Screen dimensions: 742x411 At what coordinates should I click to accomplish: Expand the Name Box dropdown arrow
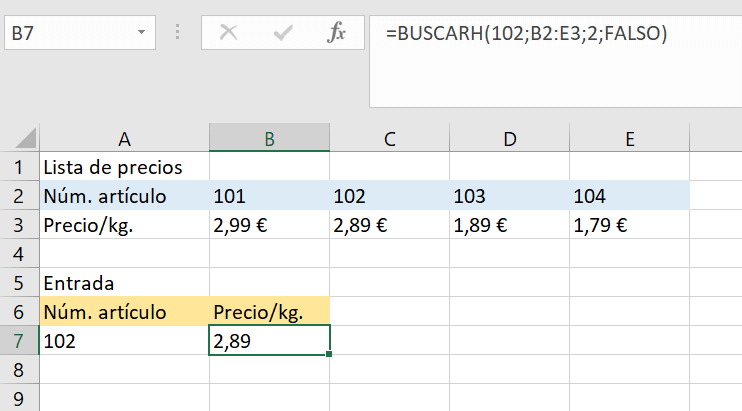pyautogui.click(x=141, y=32)
